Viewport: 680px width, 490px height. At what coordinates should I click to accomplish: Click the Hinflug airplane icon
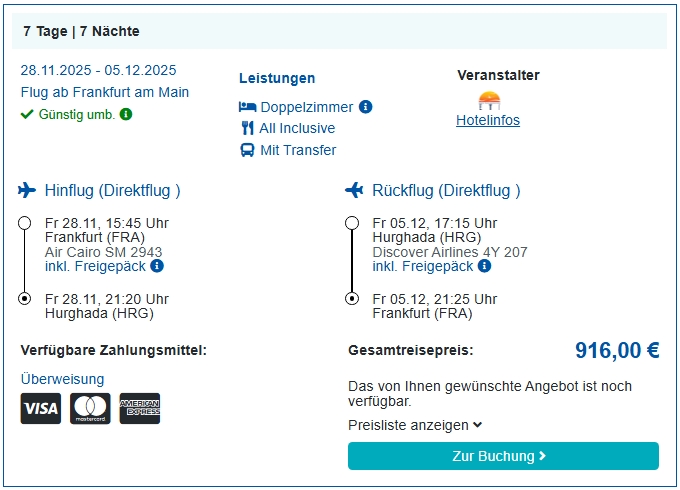pos(27,190)
